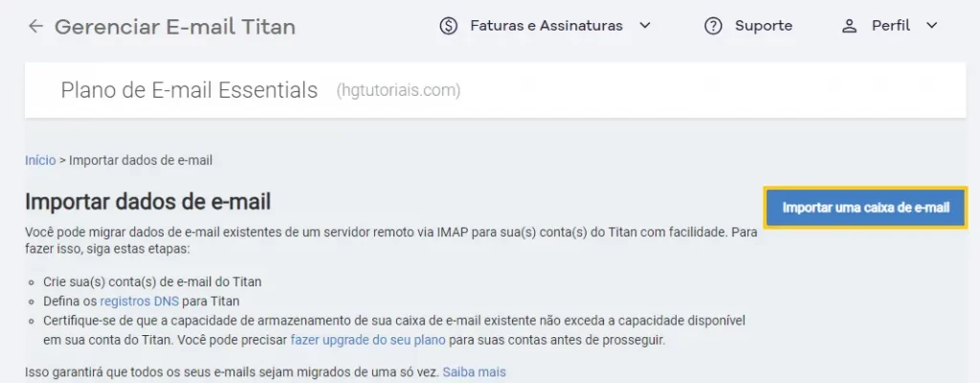980x383 pixels.
Task: Click the user profile silhouette icon
Action: coord(849,26)
